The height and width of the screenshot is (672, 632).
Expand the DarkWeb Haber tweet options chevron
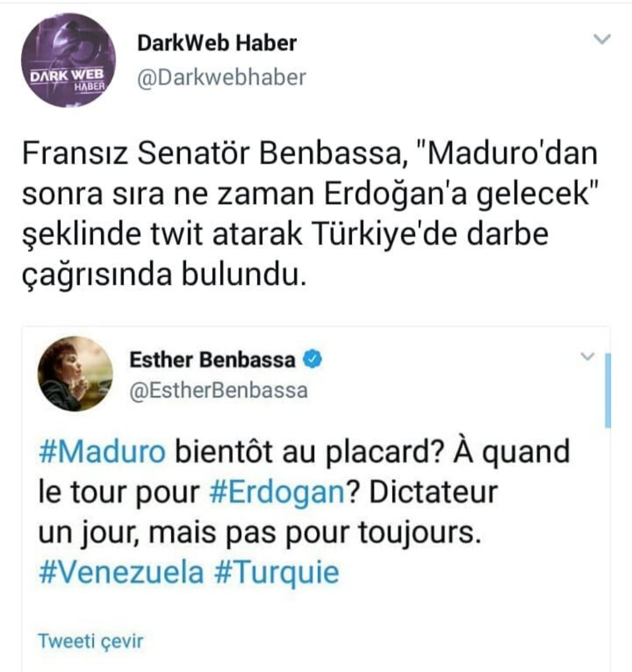(x=602, y=39)
